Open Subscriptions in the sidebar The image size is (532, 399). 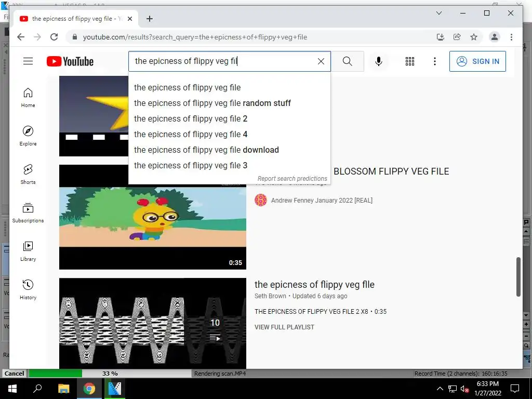28,213
